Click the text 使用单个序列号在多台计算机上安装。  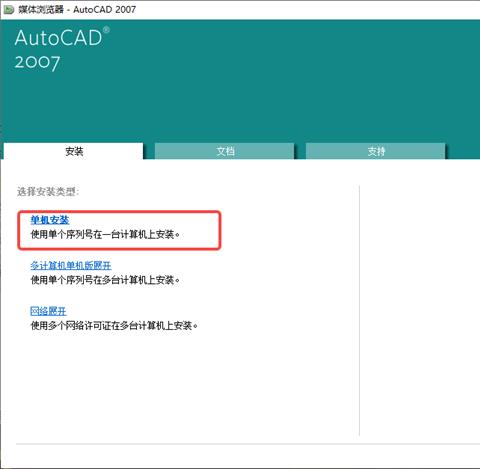(x=105, y=280)
